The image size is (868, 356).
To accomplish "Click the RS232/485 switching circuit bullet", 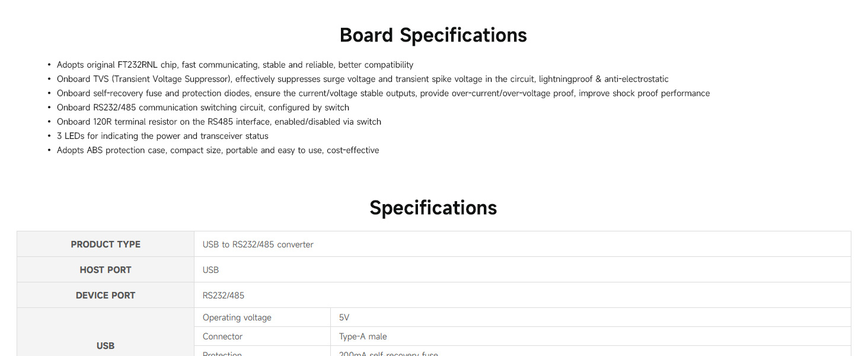I will [x=203, y=107].
